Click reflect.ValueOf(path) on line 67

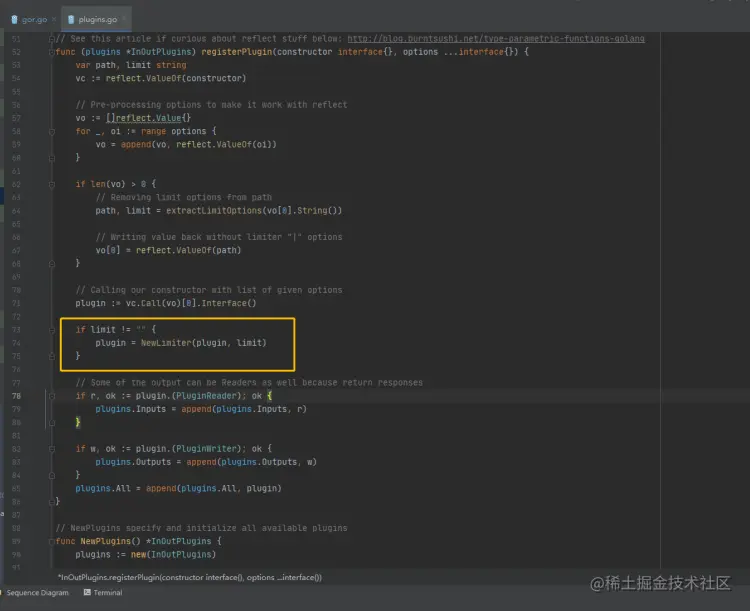click(188, 250)
